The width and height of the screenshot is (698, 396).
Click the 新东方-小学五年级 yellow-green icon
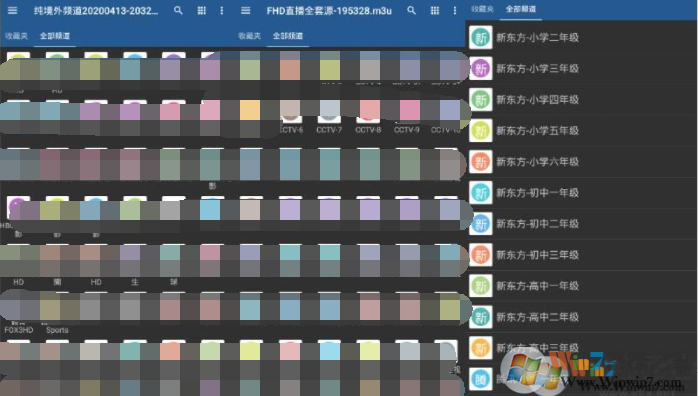coord(481,131)
